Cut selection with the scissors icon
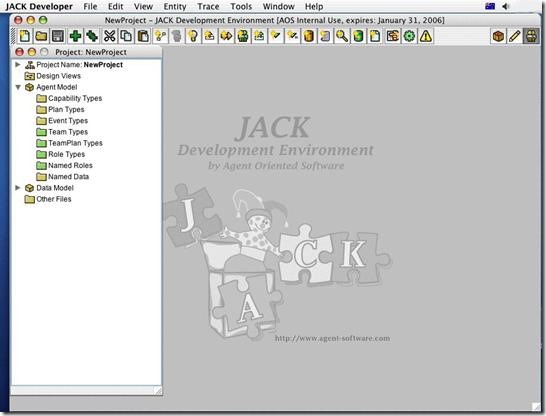The width and height of the screenshot is (546, 416). (x=109, y=36)
